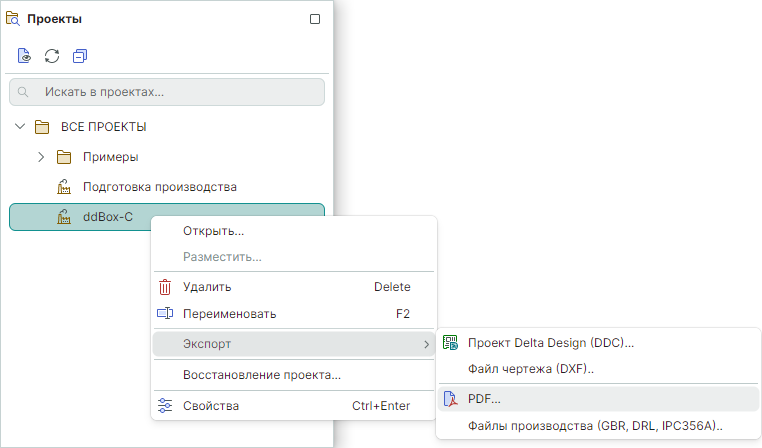Choose Переименовать from context menu
Image resolution: width=762 pixels, height=448 pixels.
294,314
